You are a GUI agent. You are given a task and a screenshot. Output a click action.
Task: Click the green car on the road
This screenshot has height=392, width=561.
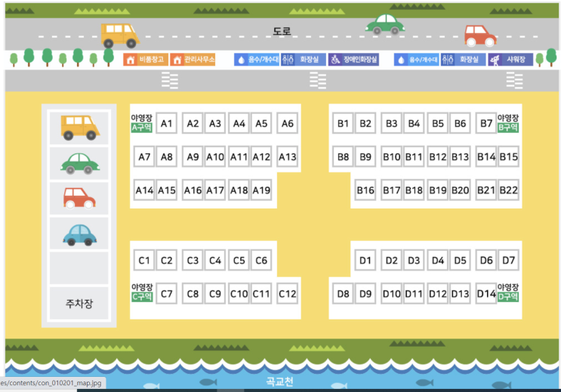click(385, 24)
